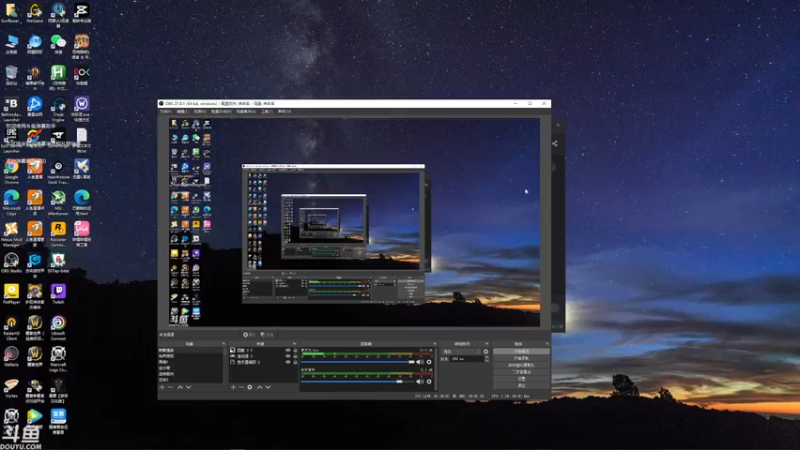Toggle the lock on the image source row
The width and height of the screenshot is (800, 450).
point(295,351)
